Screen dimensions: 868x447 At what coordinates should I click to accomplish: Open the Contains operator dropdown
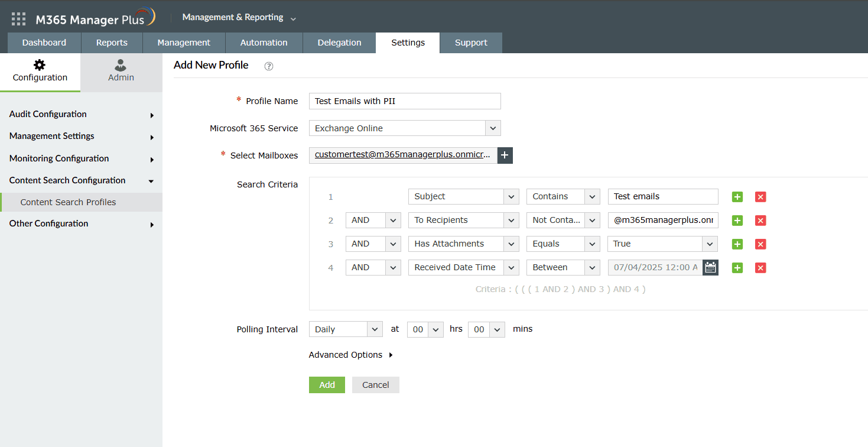[563, 196]
